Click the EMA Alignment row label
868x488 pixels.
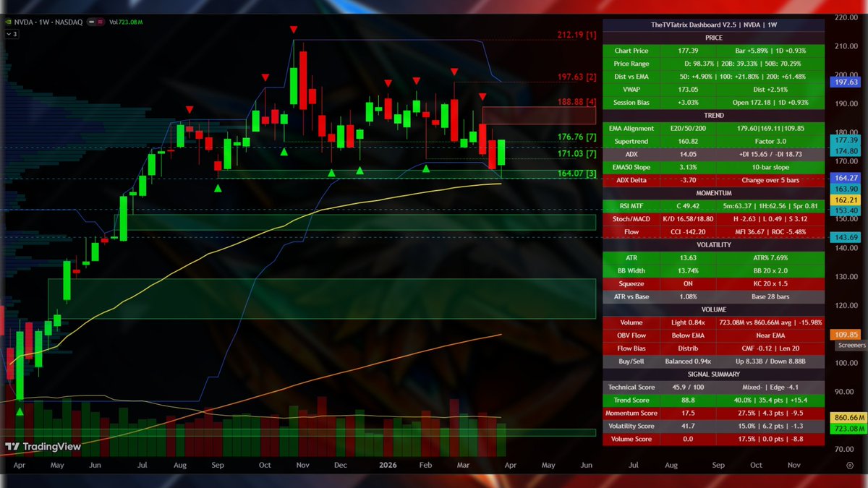pos(631,128)
